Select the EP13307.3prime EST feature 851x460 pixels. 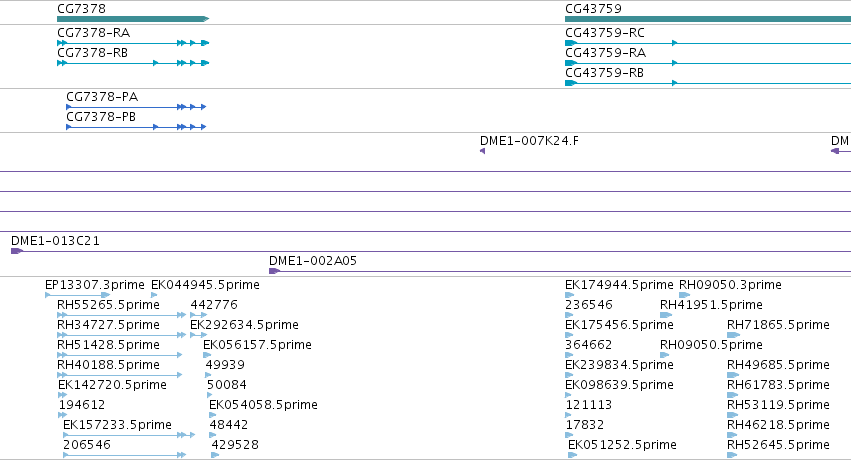pyautogui.click(x=78, y=295)
